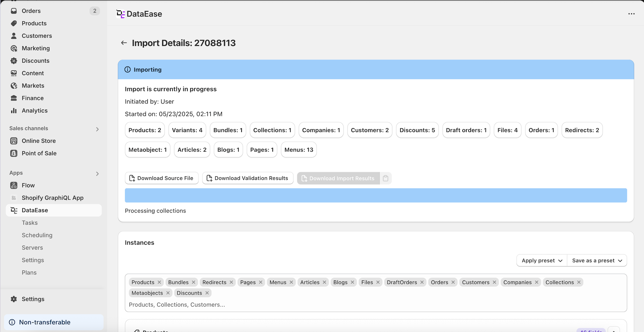Screen dimensions: 644x332
Task: Remove the Orders tag
Action: point(453,282)
